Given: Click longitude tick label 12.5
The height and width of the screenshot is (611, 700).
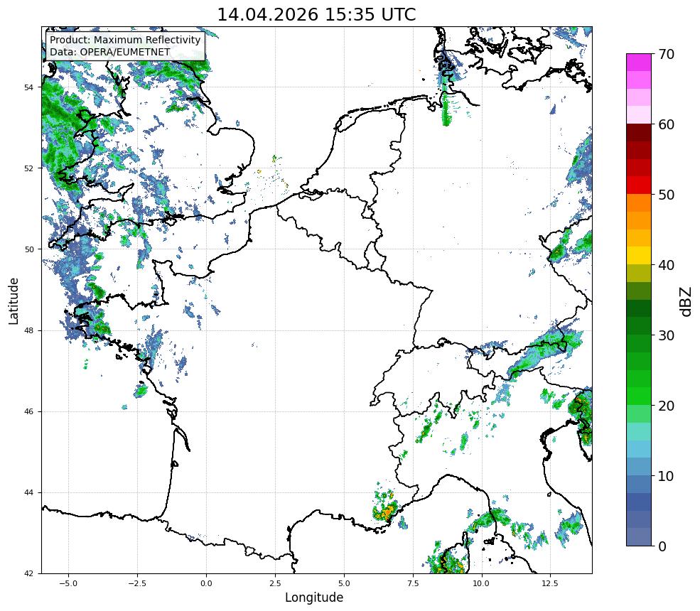Looking at the screenshot, I should (551, 583).
